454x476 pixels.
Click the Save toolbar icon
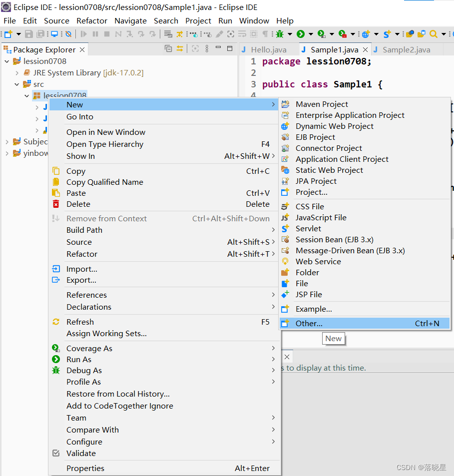[28, 34]
